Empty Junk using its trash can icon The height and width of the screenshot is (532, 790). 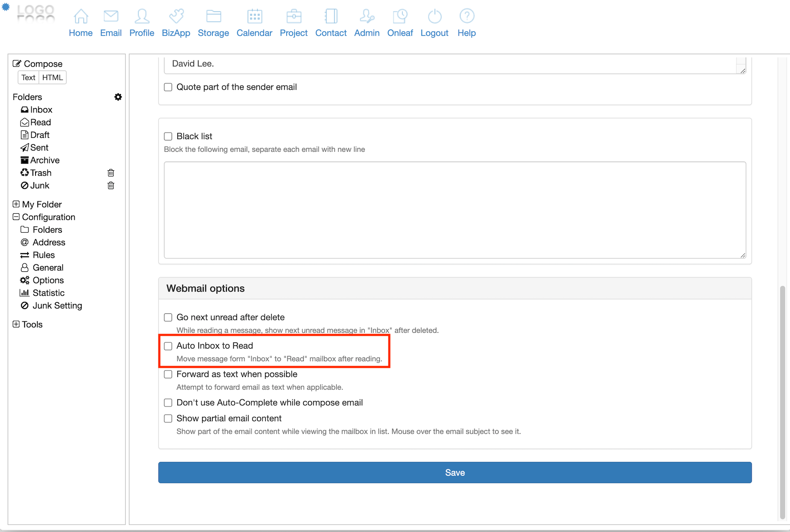(111, 186)
